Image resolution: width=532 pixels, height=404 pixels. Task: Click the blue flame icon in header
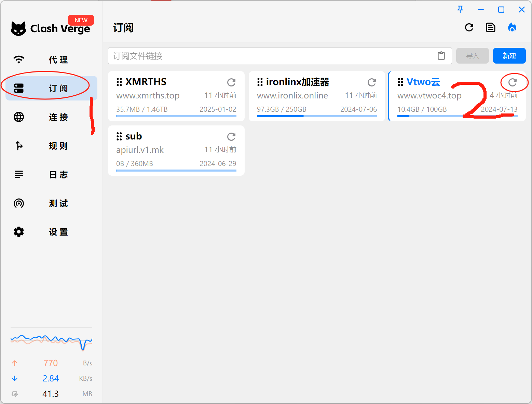[x=512, y=27]
